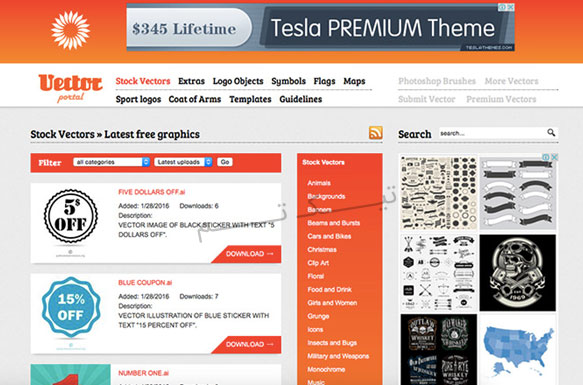
Task: Click the RSS feed icon
Action: point(376,133)
